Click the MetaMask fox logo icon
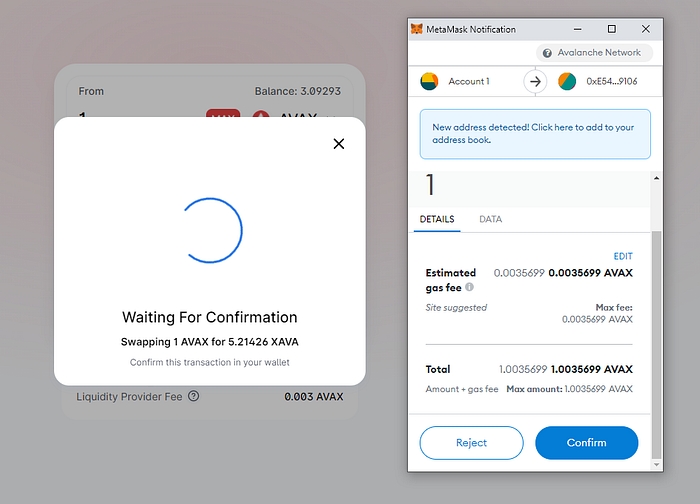 tap(418, 29)
